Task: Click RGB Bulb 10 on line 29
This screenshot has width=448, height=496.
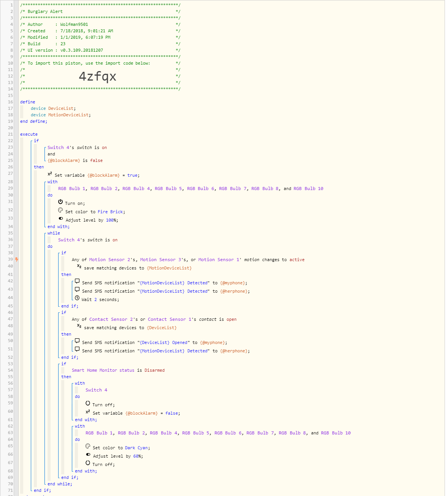Action: pos(308,189)
